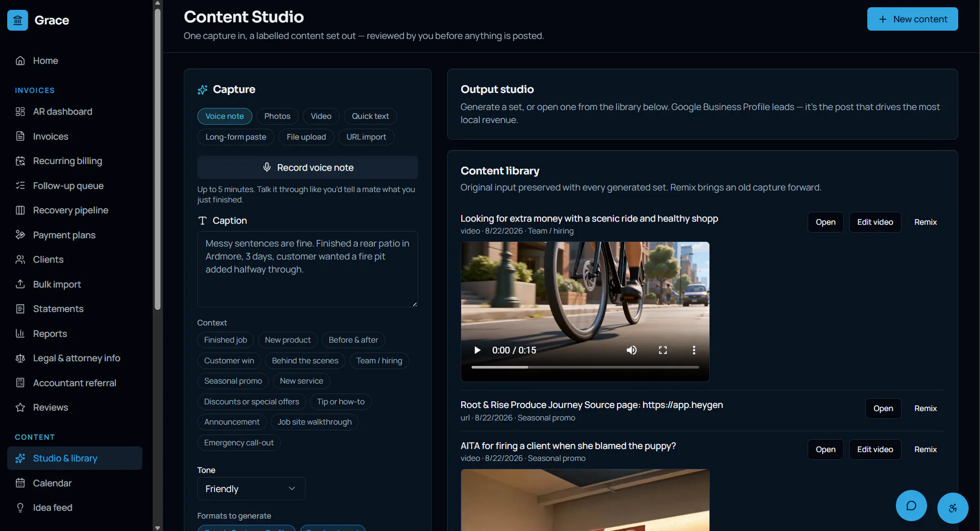This screenshot has height=531, width=980.
Task: Click the Follow-up queue list icon
Action: [x=20, y=186]
